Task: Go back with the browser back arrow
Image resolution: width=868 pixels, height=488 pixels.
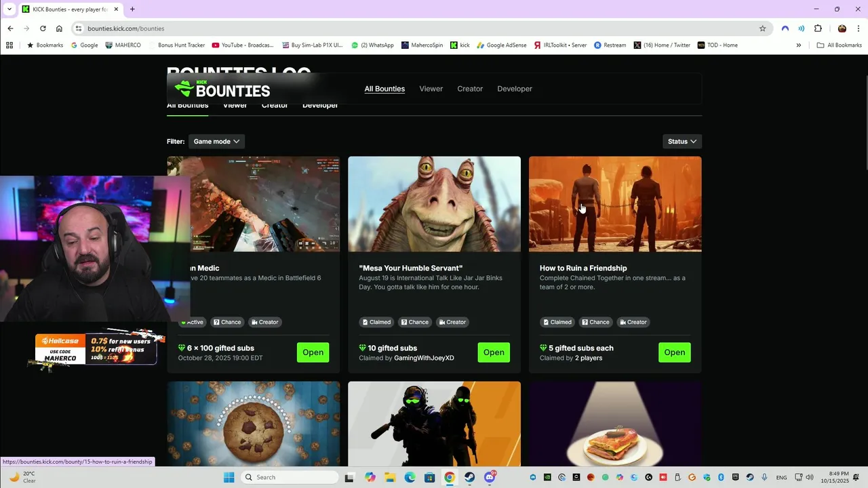Action: coord(10,28)
